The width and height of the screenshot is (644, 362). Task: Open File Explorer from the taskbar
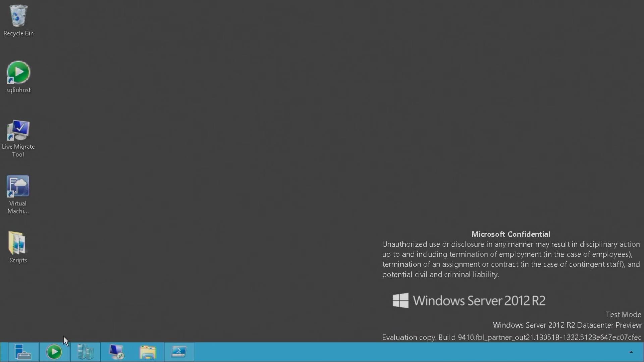pyautogui.click(x=148, y=352)
